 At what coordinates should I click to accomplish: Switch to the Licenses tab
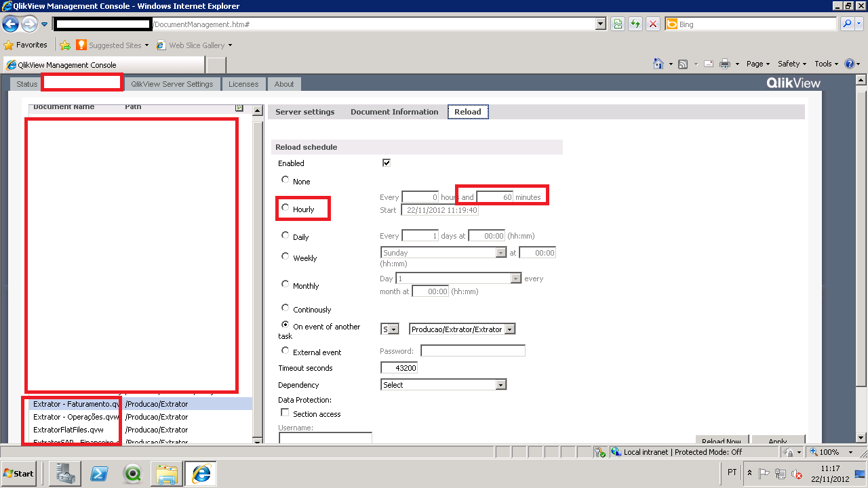(243, 84)
